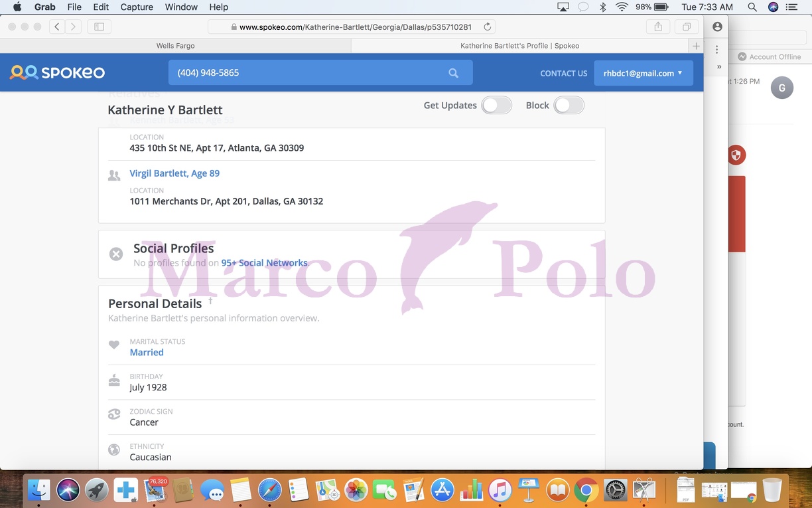The height and width of the screenshot is (508, 812).
Task: Open the Capture menu
Action: [x=137, y=7]
